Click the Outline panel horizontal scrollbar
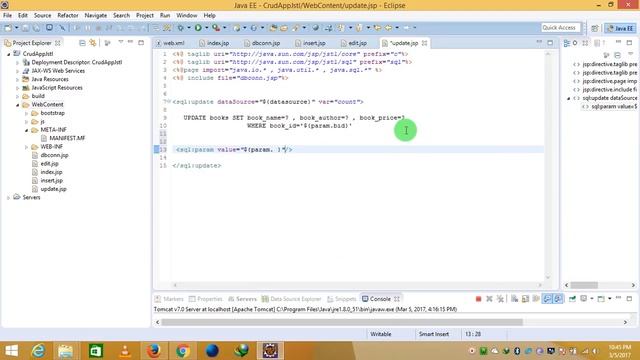Viewport: 640px width, 360px height. coord(584,285)
